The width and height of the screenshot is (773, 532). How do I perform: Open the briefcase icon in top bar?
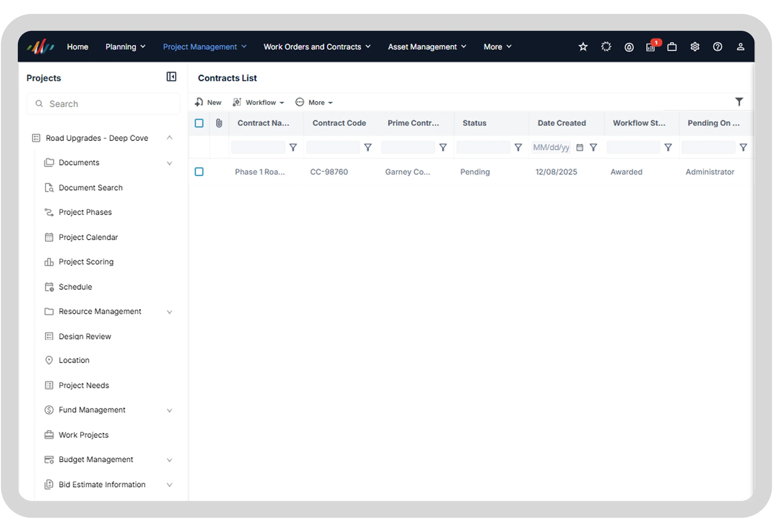[672, 47]
